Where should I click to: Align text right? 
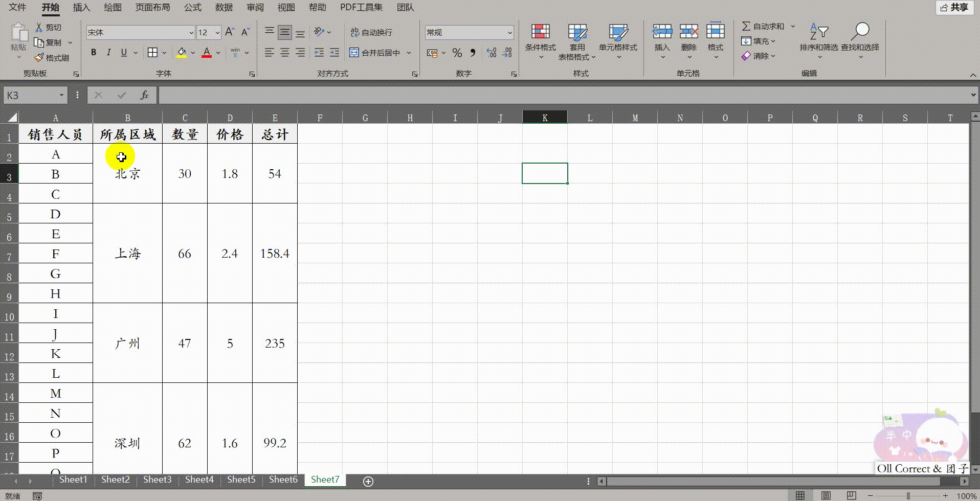[300, 52]
